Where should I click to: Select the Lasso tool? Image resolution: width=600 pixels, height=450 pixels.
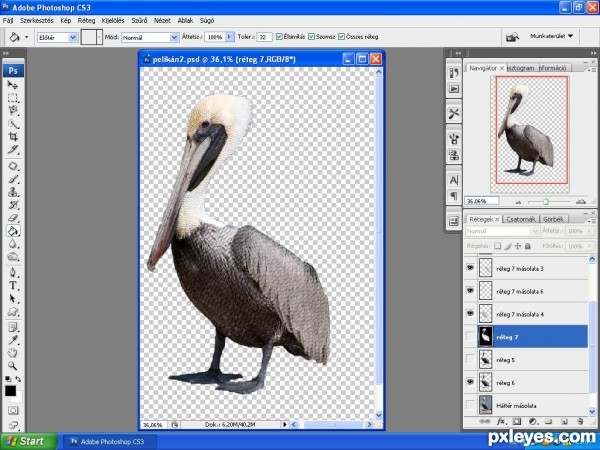(13, 111)
